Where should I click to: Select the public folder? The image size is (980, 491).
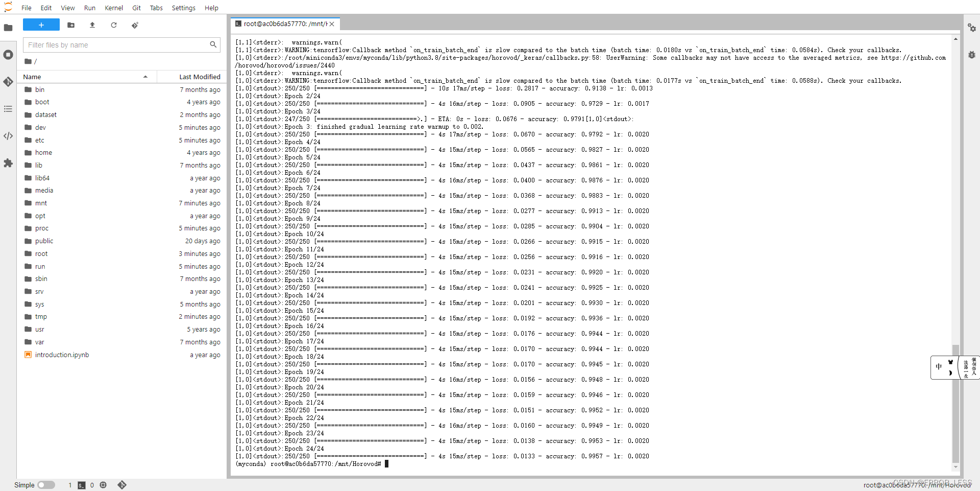122,241
